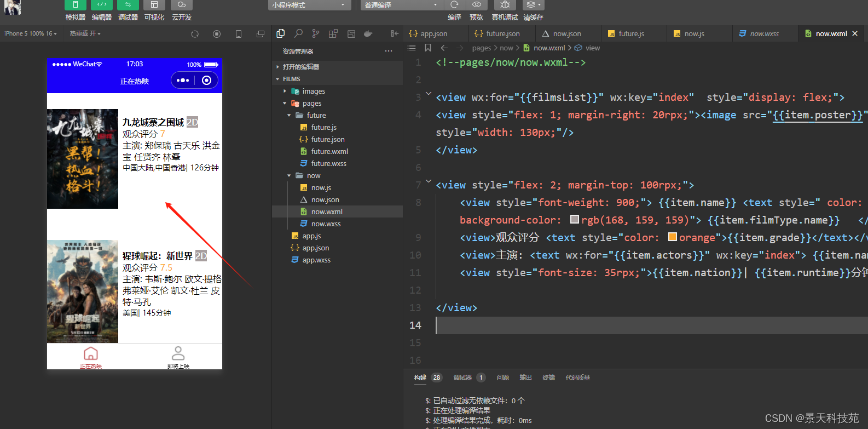Open future.wxml in file tree
Viewport: 868px width, 429px height.
[337, 151]
